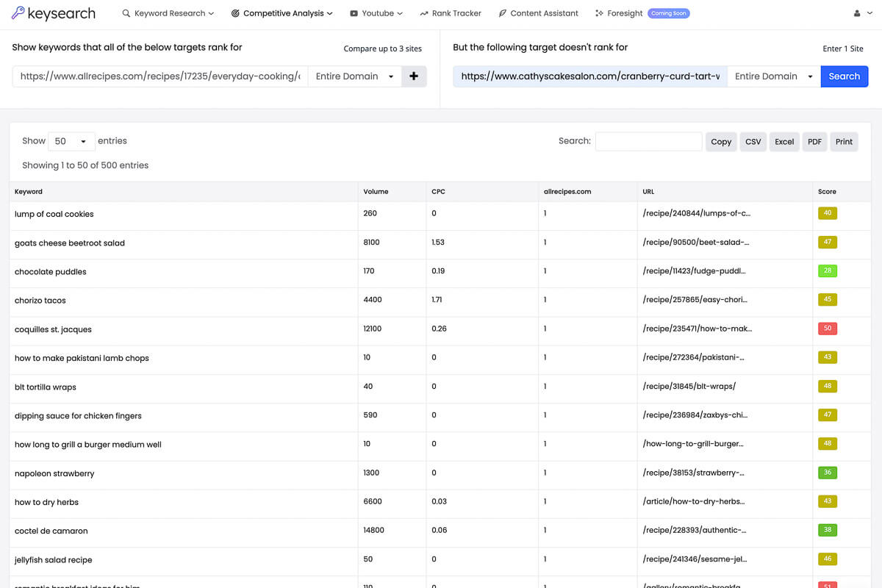Viewport: 882px width, 588px height.
Task: Select keyword 'chorizo tacos'
Action: tap(40, 300)
